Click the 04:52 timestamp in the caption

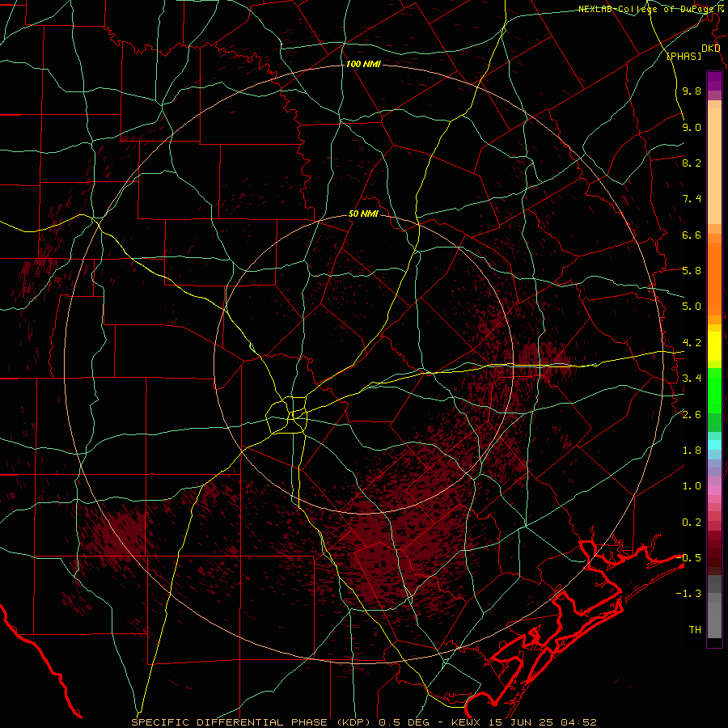coord(578,722)
